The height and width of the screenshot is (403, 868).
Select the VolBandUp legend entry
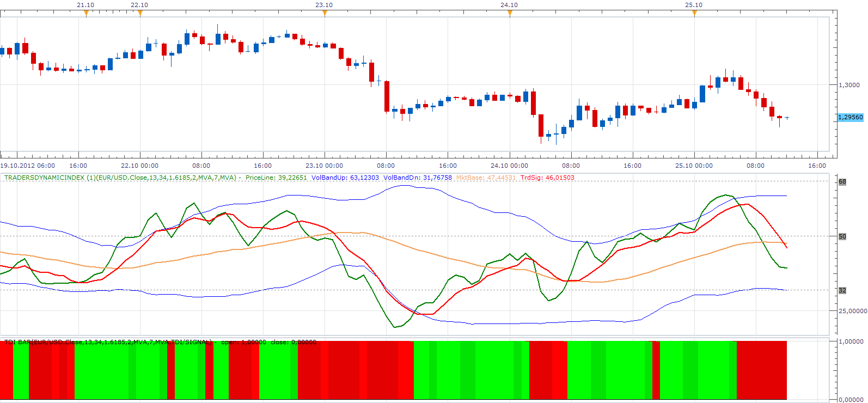coord(345,178)
